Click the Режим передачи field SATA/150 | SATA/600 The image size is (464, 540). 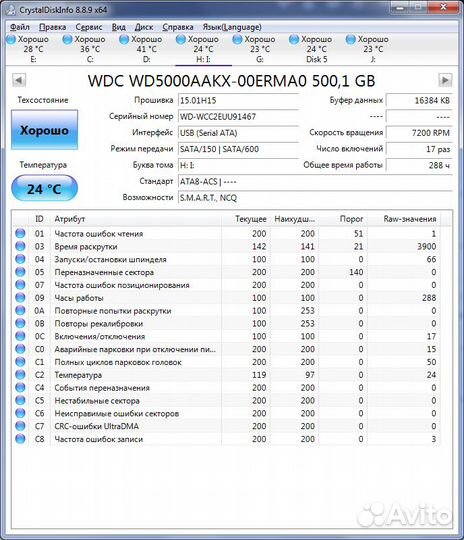tap(238, 149)
